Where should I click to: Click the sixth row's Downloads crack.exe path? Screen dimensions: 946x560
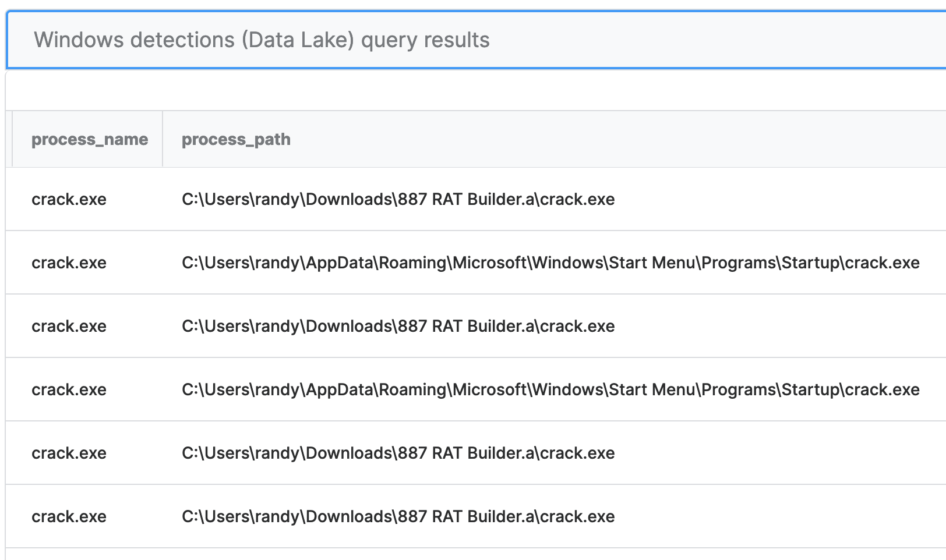click(x=398, y=516)
